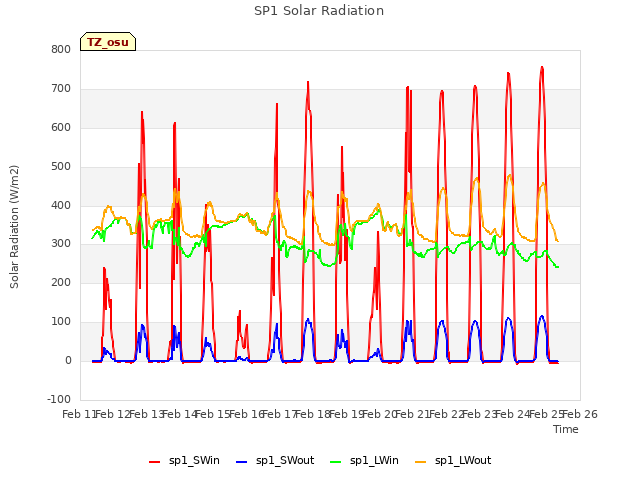Click the Feb 23 orange LWout peak
The width and height of the screenshot is (640, 480).
tap(509, 176)
